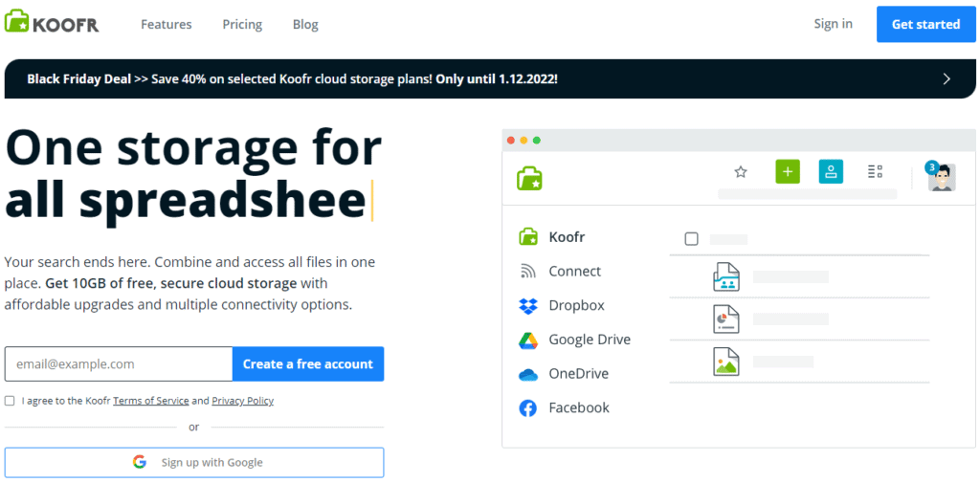Open the Privacy Policy link
Viewport: 980px width, 483px height.
click(242, 401)
